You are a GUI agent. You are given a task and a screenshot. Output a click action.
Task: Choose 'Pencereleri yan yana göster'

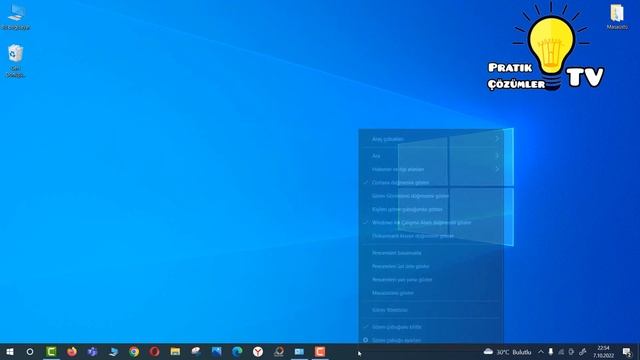coord(431,280)
